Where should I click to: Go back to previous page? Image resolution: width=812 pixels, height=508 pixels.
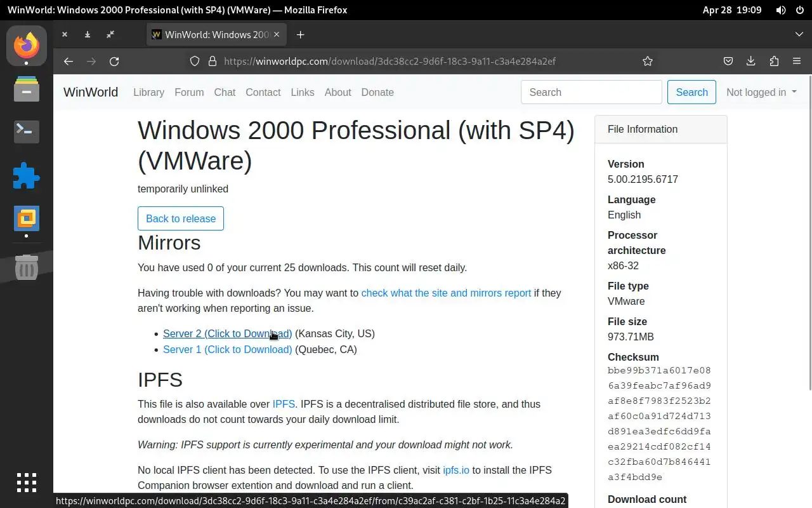(69, 61)
